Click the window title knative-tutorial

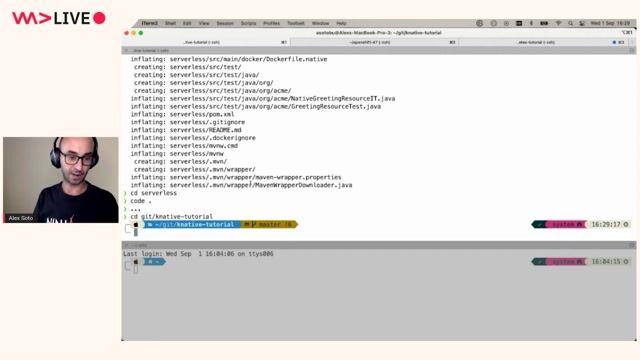tap(378, 33)
